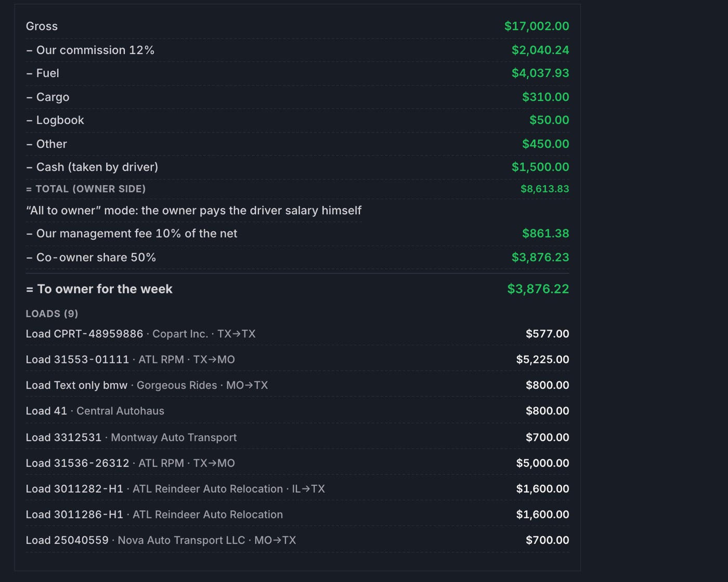Click the Load Text only bmw row

click(297, 385)
